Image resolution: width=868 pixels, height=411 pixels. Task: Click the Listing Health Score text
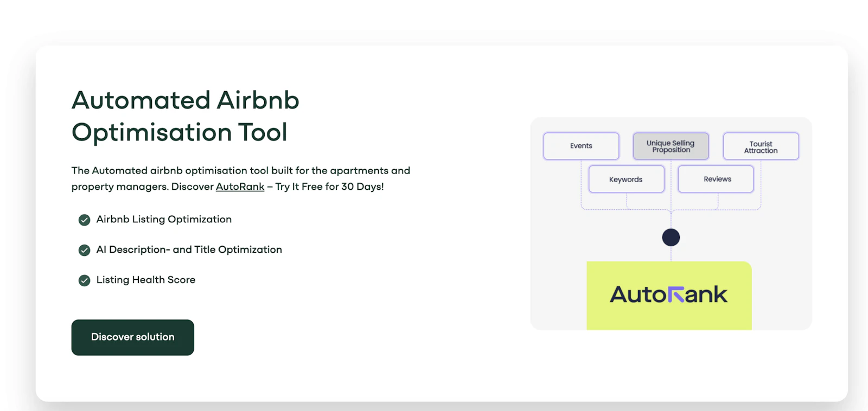click(145, 280)
